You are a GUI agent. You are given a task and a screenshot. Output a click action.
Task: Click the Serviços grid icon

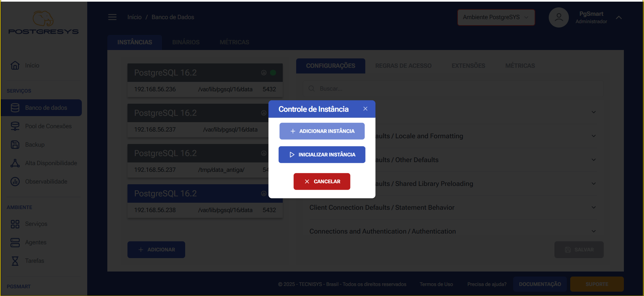click(x=15, y=224)
